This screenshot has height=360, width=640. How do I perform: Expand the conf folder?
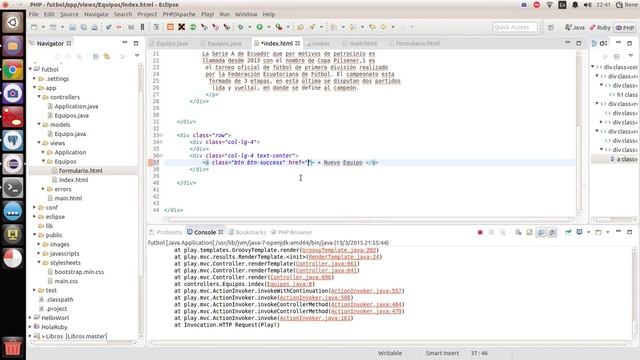coord(35,207)
